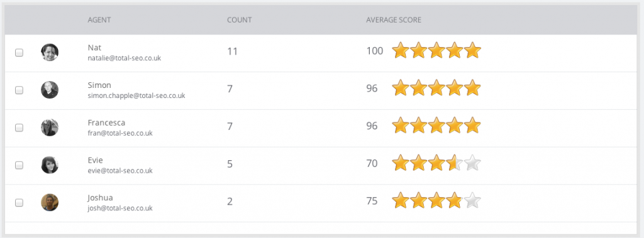This screenshot has width=644, height=238.
Task: Toggle the checkbox beside Evie
Action: click(19, 165)
